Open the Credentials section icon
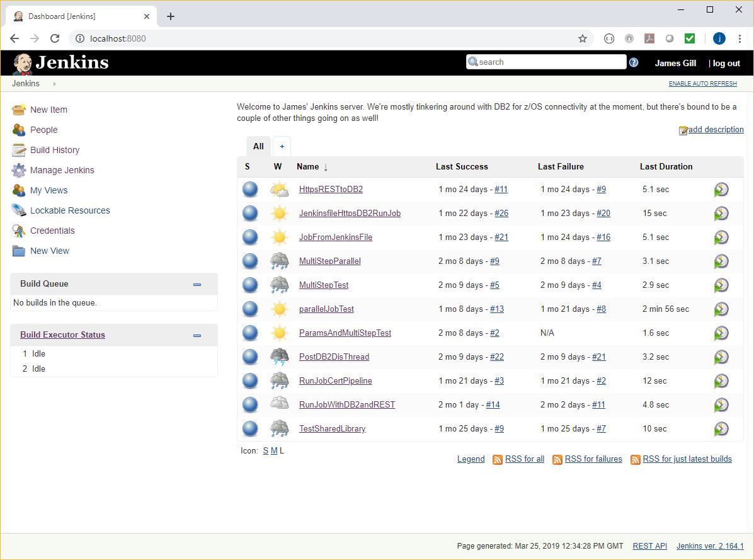The height and width of the screenshot is (560, 754). point(18,231)
